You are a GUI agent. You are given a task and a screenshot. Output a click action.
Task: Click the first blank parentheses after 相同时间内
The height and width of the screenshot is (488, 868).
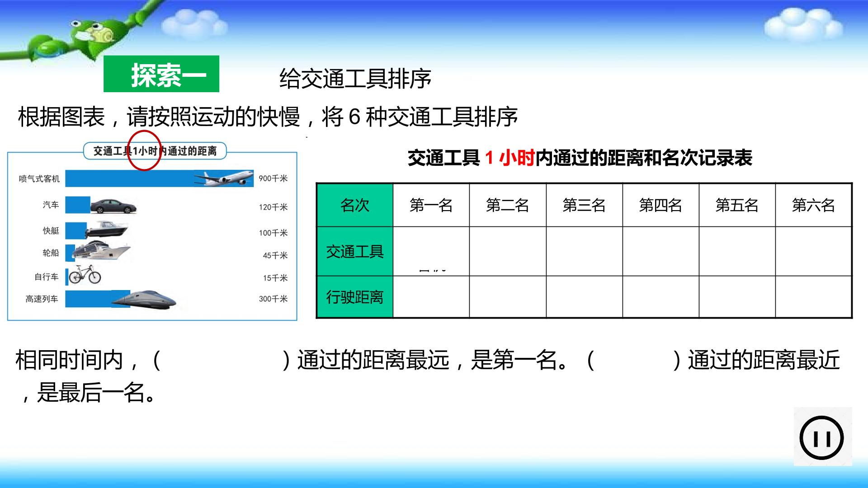(222, 360)
